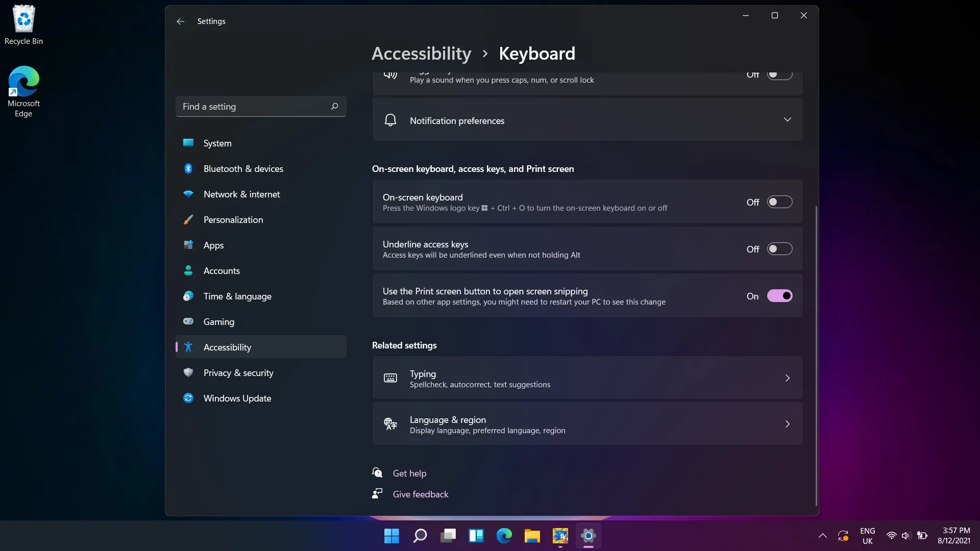Open Language & region settings chevron
The image size is (980, 551).
787,424
